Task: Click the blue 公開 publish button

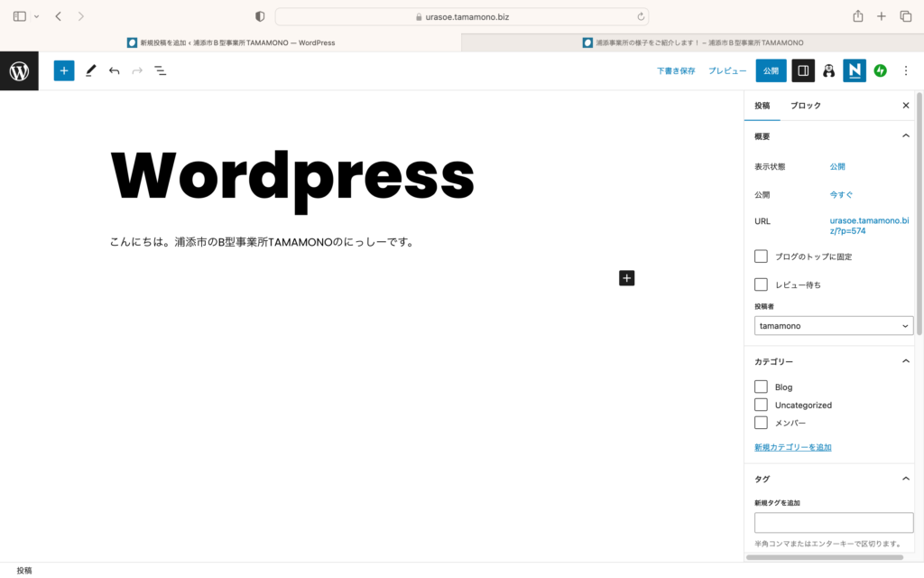Action: (x=771, y=70)
